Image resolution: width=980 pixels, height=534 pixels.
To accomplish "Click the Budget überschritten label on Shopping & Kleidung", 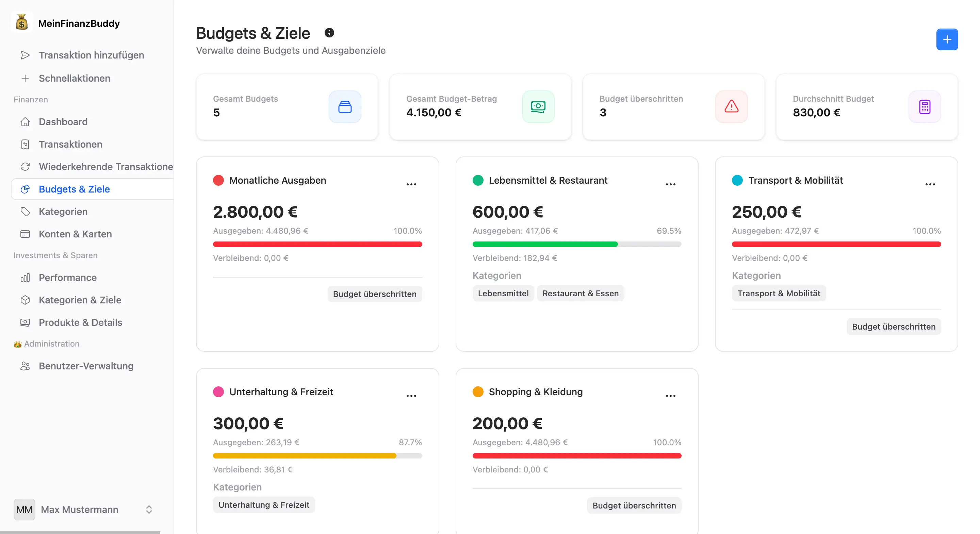I will click(x=633, y=505).
